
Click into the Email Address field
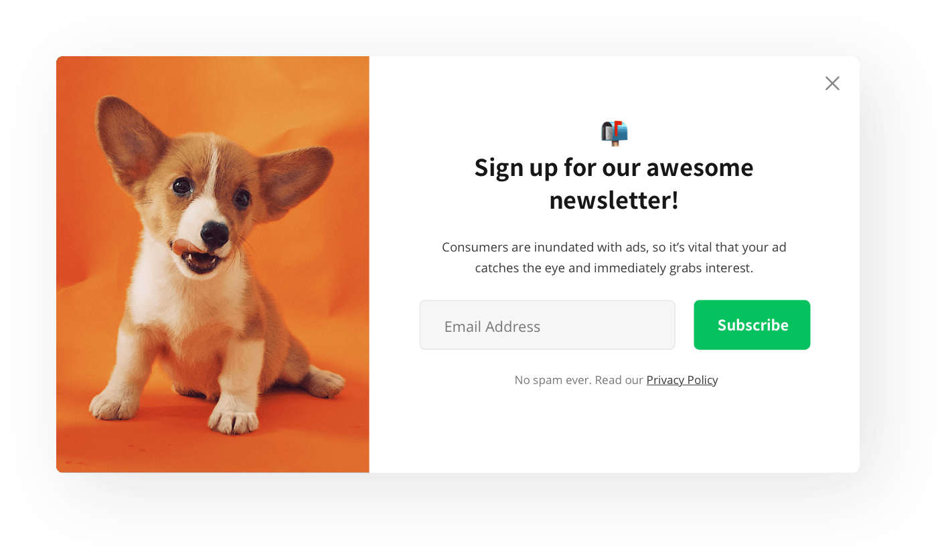[547, 325]
